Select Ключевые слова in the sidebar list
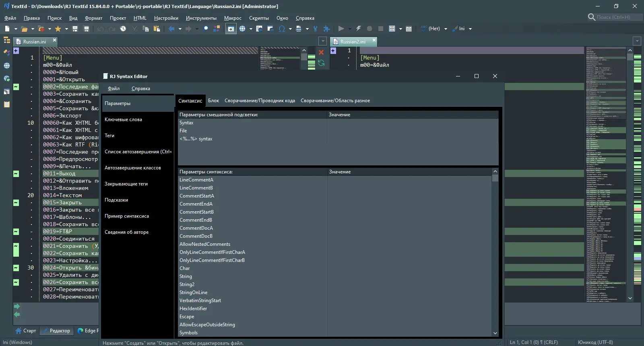 click(123, 119)
